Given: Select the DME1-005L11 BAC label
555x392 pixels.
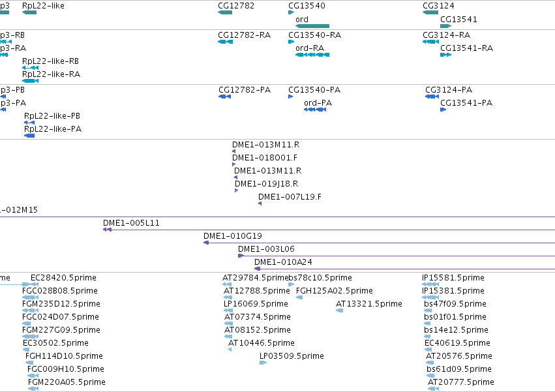Looking at the screenshot, I should click(x=131, y=222).
